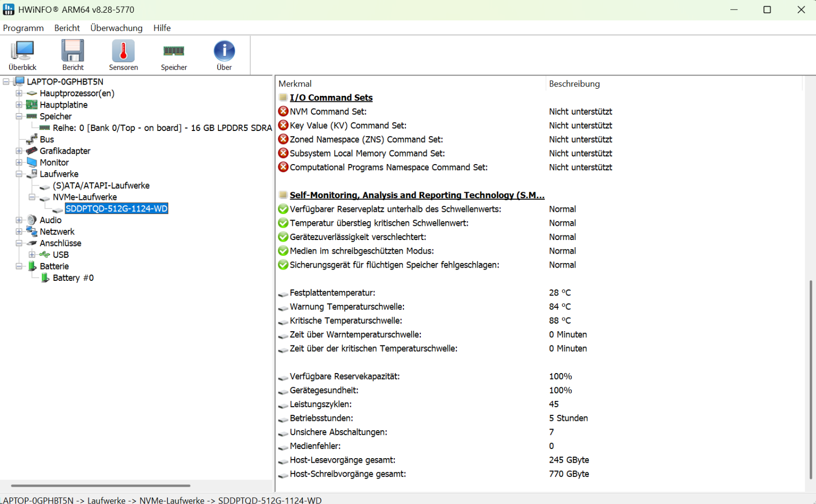
Task: Open the Programm menu
Action: [23, 28]
